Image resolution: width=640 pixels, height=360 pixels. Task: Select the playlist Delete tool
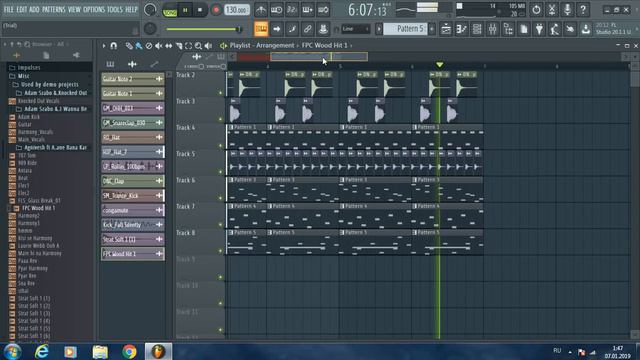point(149,46)
